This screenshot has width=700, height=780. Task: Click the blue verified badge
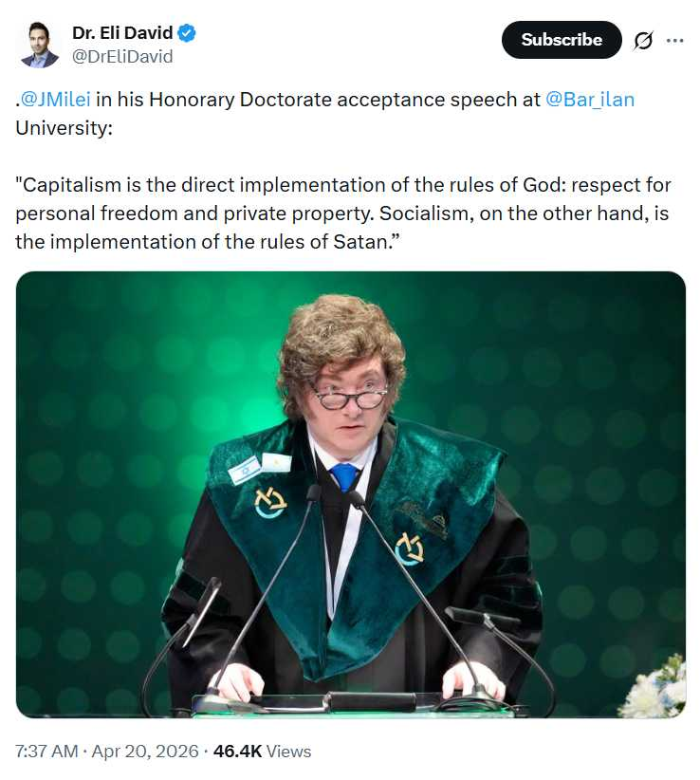click(188, 33)
